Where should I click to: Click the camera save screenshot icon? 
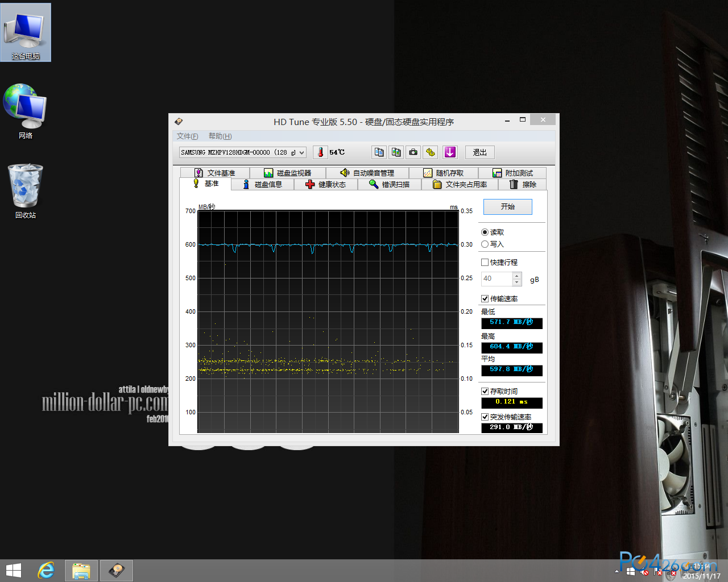coord(413,152)
